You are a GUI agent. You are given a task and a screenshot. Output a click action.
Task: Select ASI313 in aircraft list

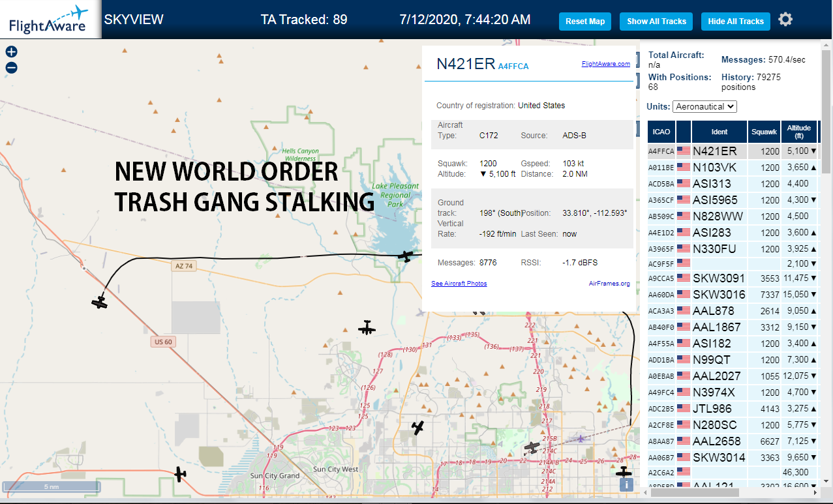[x=712, y=184]
